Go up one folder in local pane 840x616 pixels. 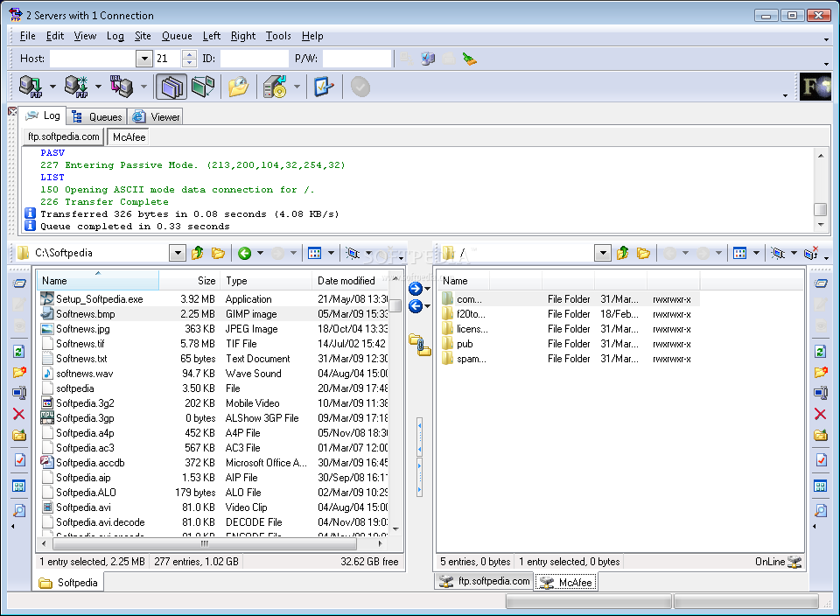click(x=198, y=253)
